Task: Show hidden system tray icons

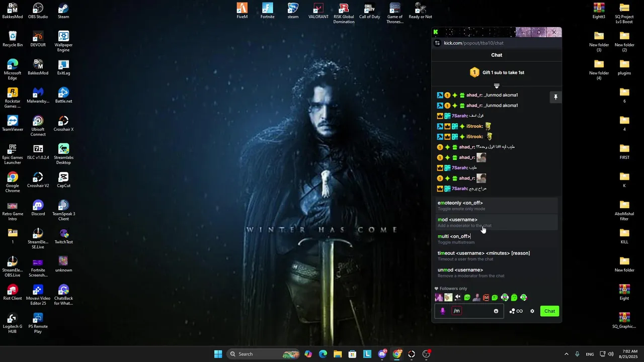Action: (x=566, y=354)
